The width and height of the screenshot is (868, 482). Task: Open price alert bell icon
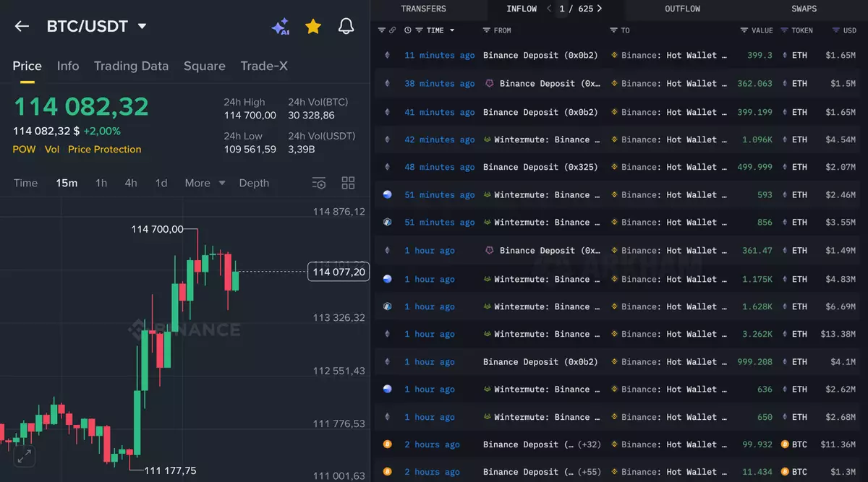(x=346, y=27)
